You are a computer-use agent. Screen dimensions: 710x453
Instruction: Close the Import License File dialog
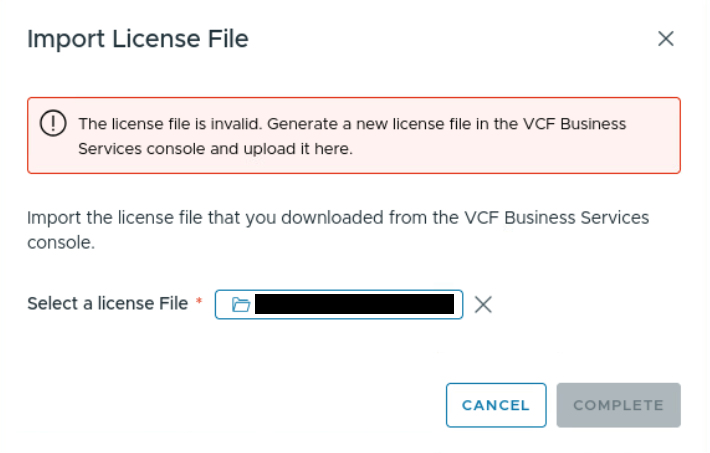click(666, 39)
